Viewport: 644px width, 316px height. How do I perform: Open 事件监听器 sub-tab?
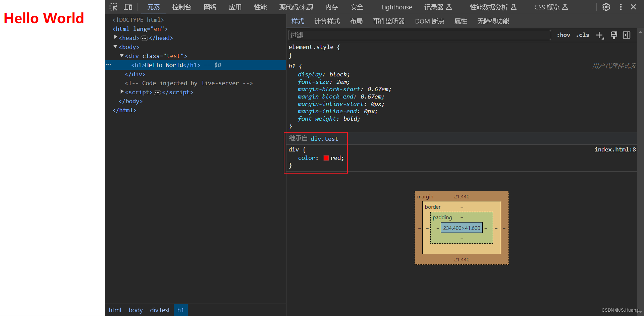pos(389,21)
